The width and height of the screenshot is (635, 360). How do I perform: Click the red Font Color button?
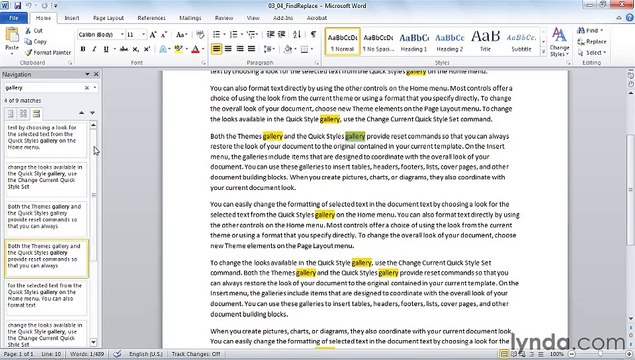click(x=195, y=49)
